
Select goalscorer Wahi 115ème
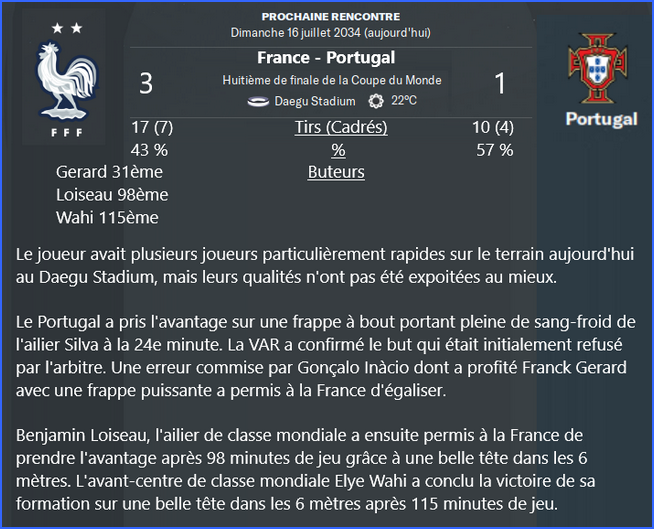click(107, 218)
